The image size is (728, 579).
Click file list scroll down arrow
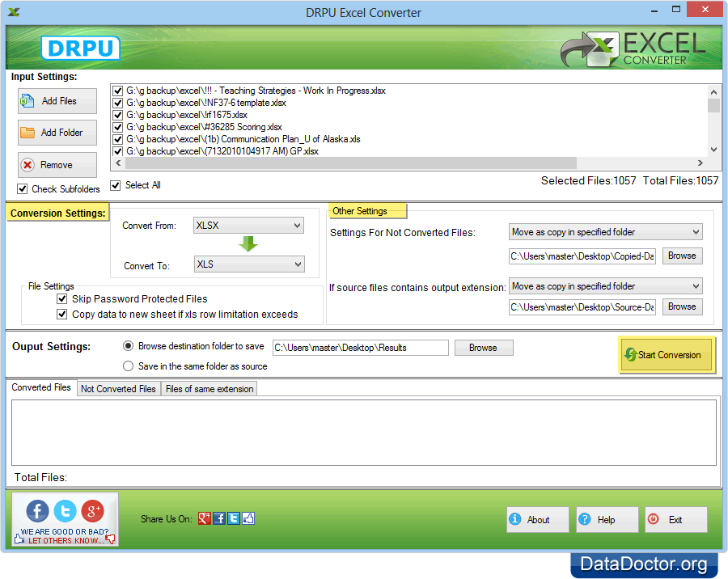(x=713, y=150)
